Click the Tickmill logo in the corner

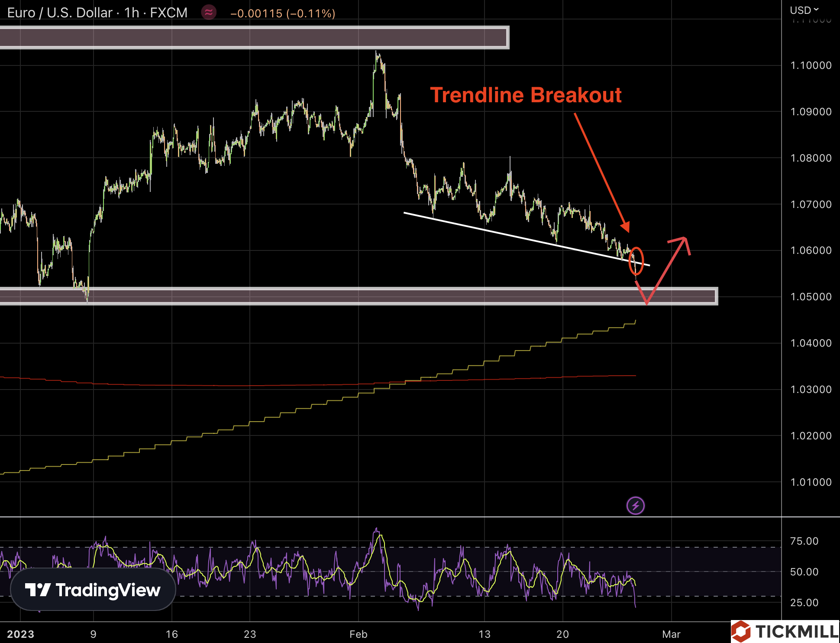(785, 631)
